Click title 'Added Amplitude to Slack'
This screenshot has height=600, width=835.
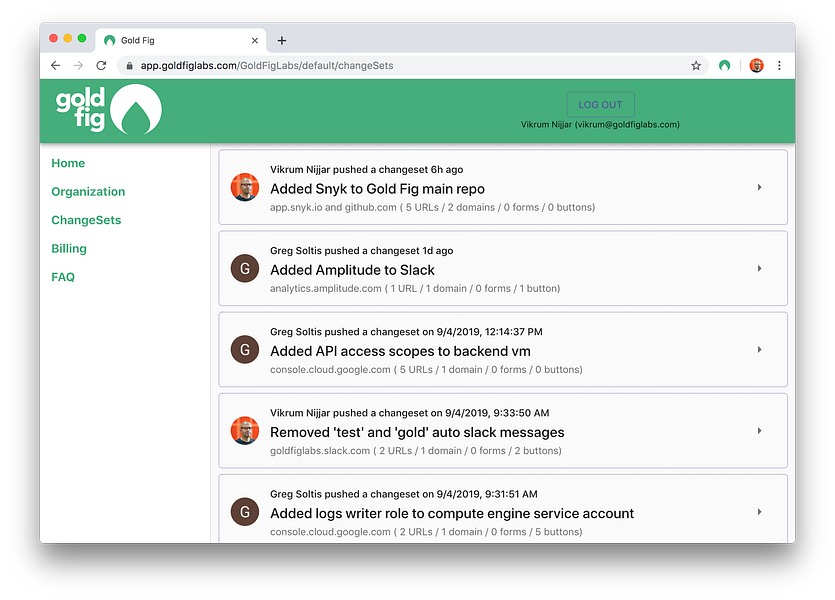pyautogui.click(x=352, y=270)
